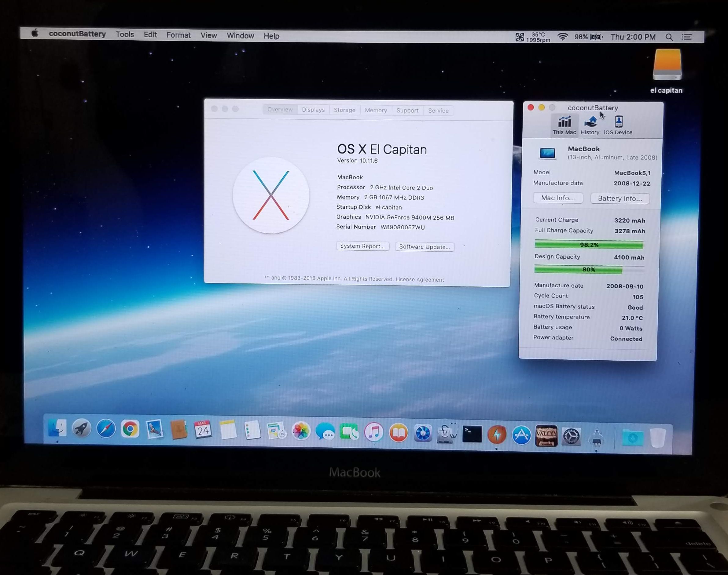Open the Window menu
The width and height of the screenshot is (728, 575).
point(240,36)
